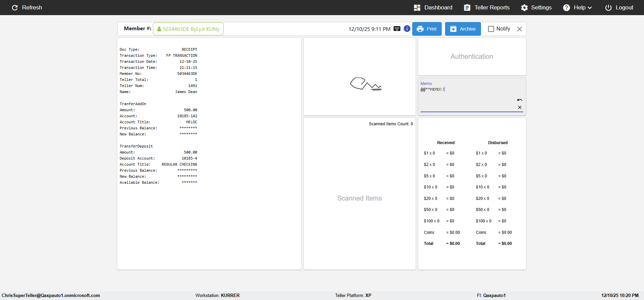Click member tag 5034463DE ByLyJI KUNy

click(x=188, y=29)
